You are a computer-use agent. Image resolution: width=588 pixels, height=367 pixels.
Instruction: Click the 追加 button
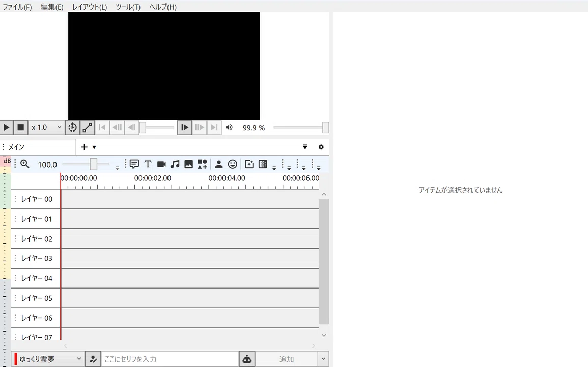click(x=287, y=359)
